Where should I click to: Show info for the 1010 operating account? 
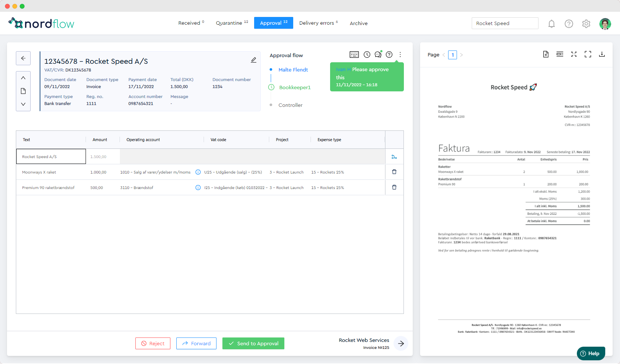click(x=198, y=172)
